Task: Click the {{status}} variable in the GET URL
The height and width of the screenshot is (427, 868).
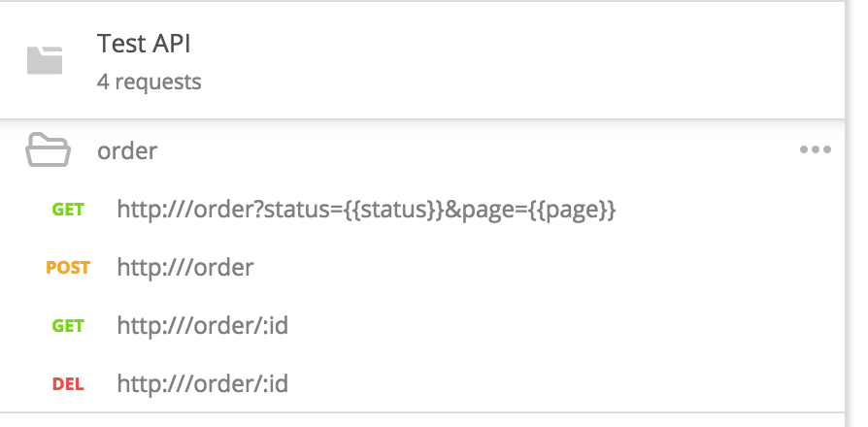Action: [x=394, y=210]
